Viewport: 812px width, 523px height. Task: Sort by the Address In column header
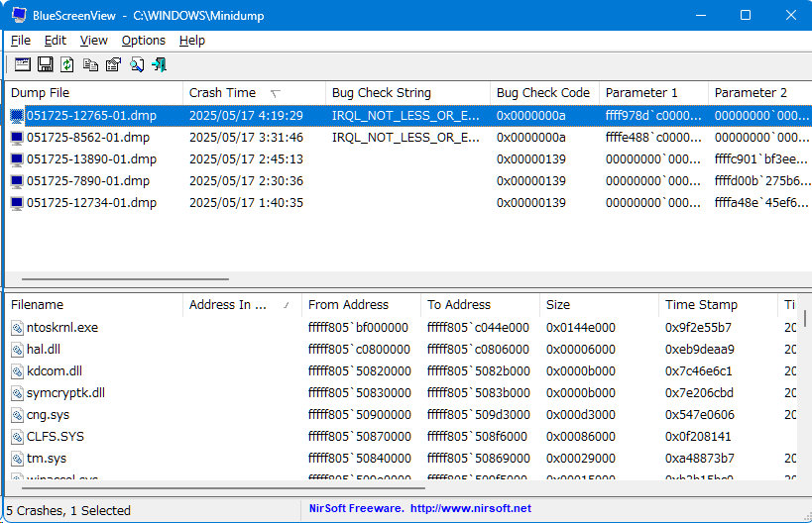point(242,305)
